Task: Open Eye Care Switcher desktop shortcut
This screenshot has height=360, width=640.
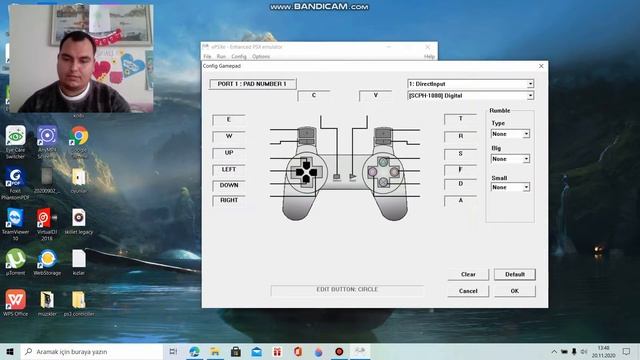Action: click(x=16, y=141)
